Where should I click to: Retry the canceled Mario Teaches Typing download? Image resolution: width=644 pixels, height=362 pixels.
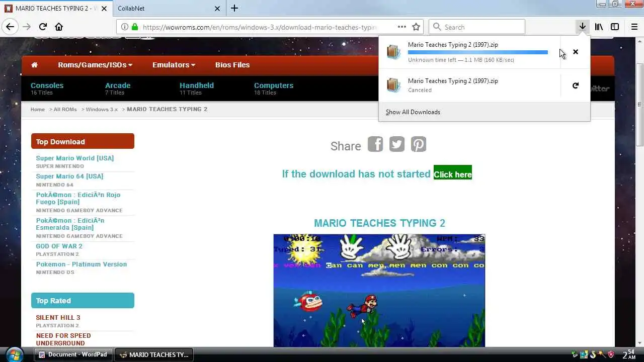coord(576,85)
